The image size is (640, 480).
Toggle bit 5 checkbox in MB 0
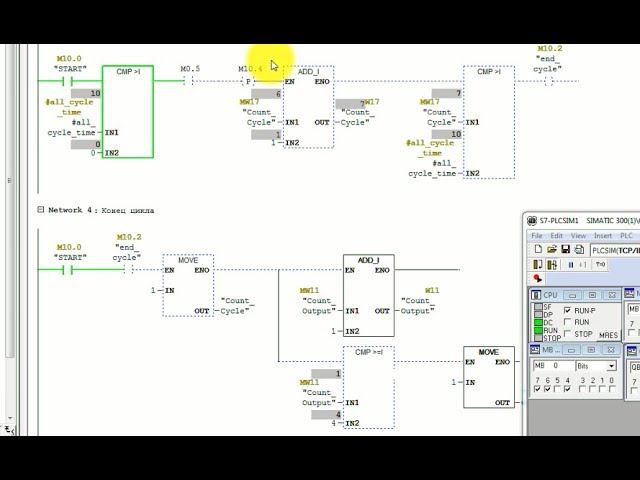pyautogui.click(x=557, y=389)
